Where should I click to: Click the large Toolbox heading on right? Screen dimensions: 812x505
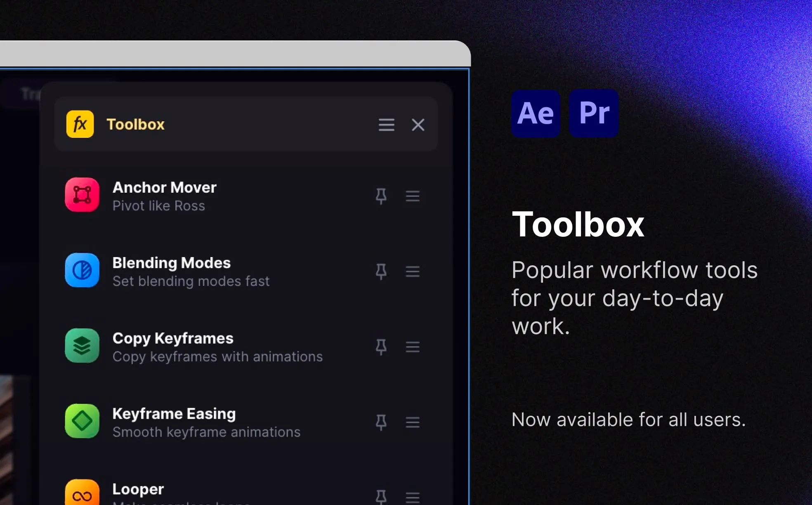pyautogui.click(x=578, y=224)
